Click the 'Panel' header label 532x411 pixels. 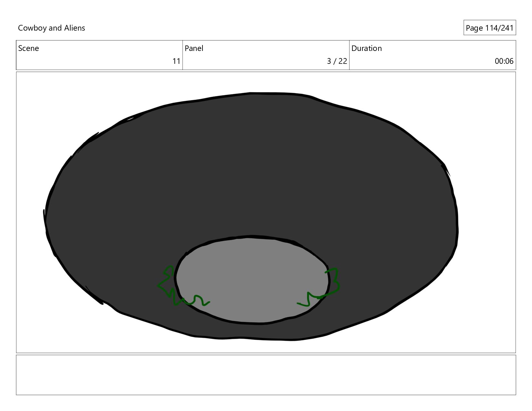[x=194, y=48]
